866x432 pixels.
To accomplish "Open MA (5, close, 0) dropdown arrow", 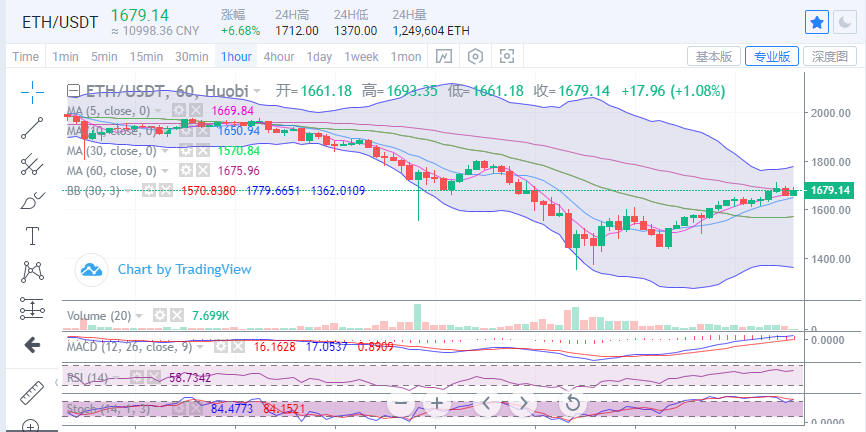I will point(159,111).
